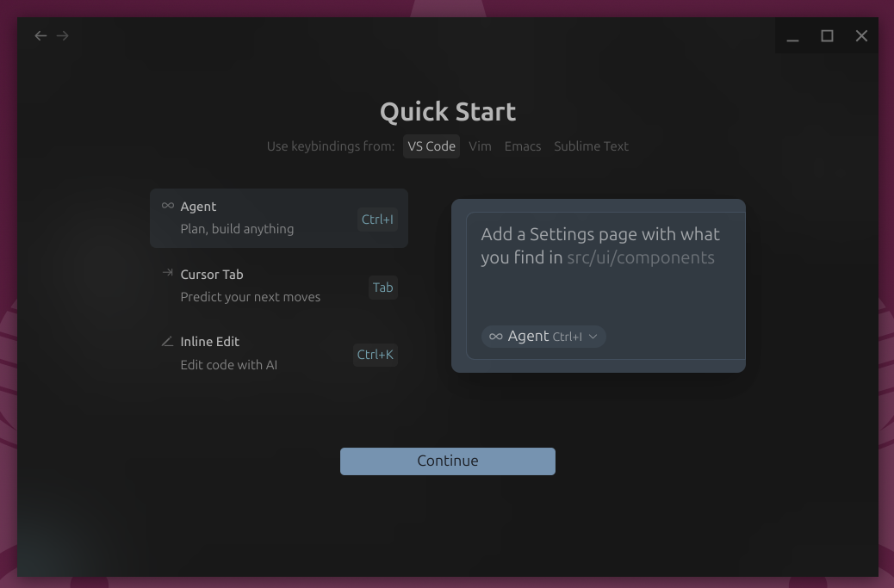Screen dimensions: 894x588
Task: Click the Inline Edit pencil icon
Action: [167, 341]
